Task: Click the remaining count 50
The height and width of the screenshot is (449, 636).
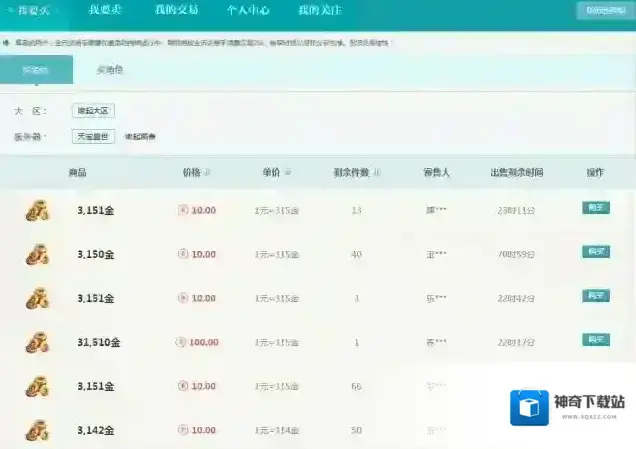Action: (x=356, y=430)
